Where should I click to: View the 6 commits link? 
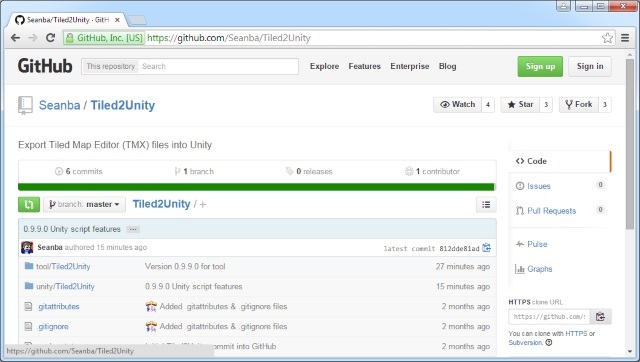78,171
